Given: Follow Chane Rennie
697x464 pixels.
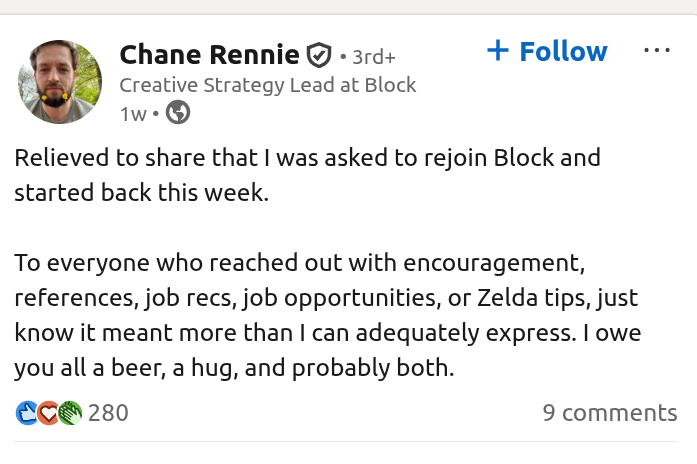Looking at the screenshot, I should (x=546, y=51).
